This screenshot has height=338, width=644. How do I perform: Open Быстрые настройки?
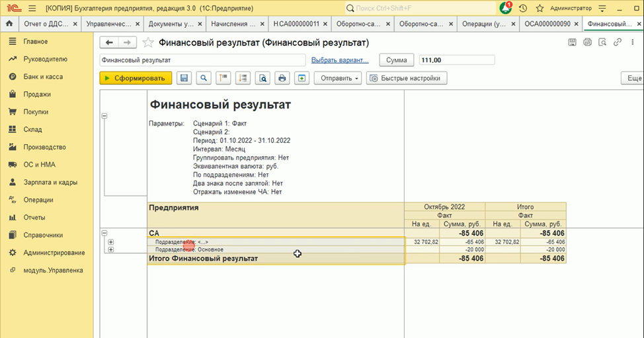(407, 78)
